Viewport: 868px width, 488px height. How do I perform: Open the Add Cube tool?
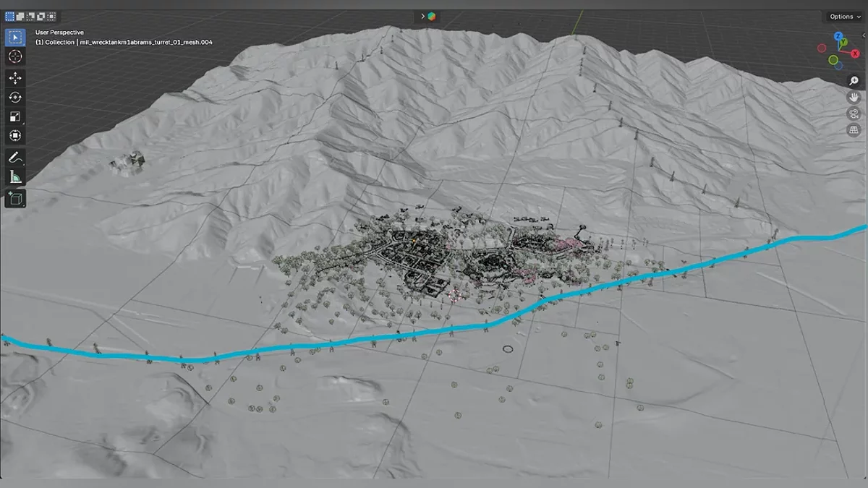click(x=15, y=198)
